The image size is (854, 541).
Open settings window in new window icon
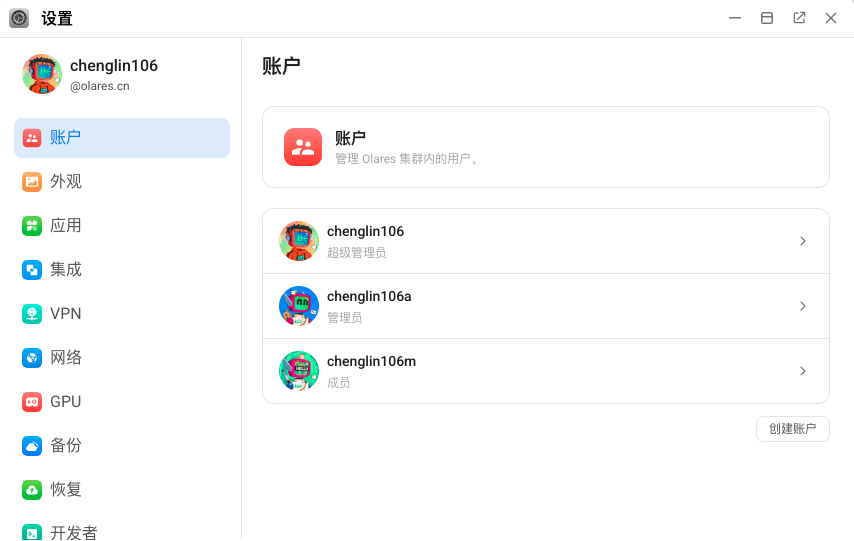pyautogui.click(x=799, y=18)
